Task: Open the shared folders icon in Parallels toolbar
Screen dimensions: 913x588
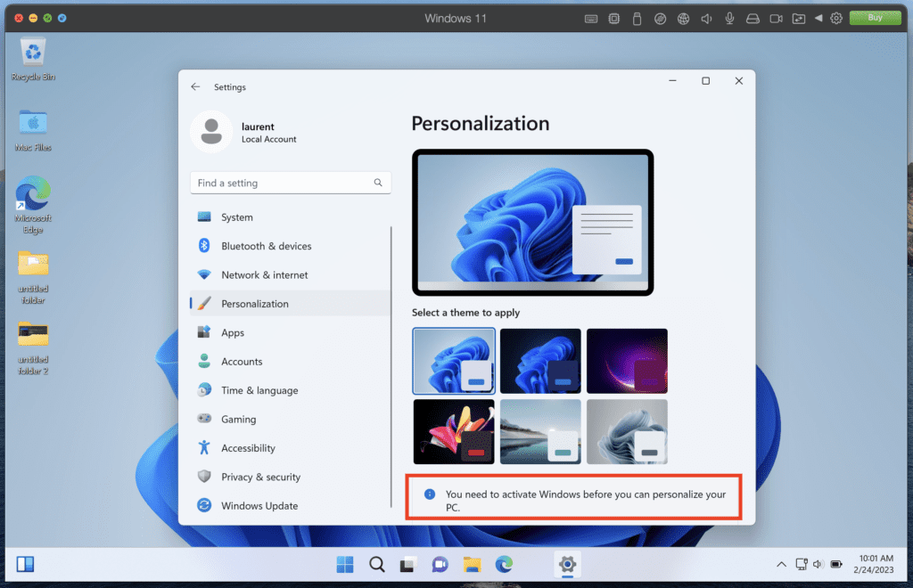Action: click(798, 19)
